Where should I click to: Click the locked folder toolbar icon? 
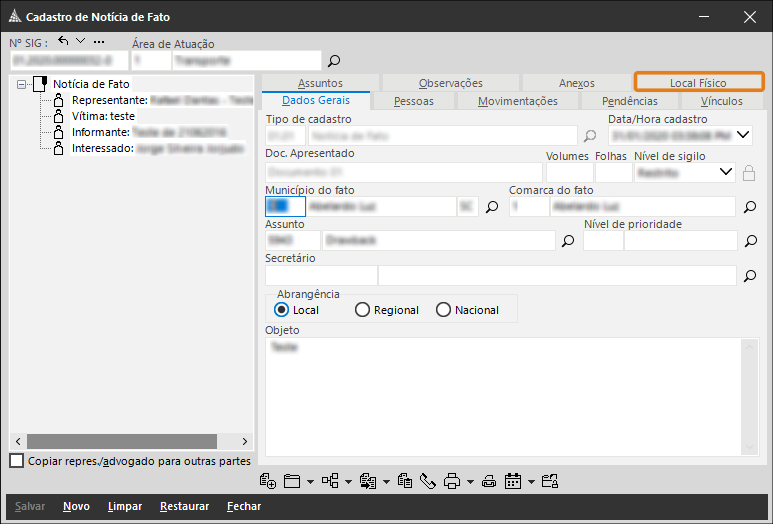(550, 481)
